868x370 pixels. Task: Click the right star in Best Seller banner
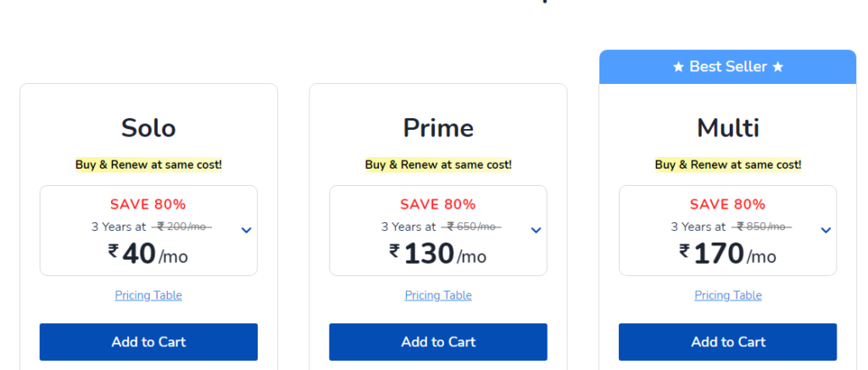pyautogui.click(x=778, y=67)
